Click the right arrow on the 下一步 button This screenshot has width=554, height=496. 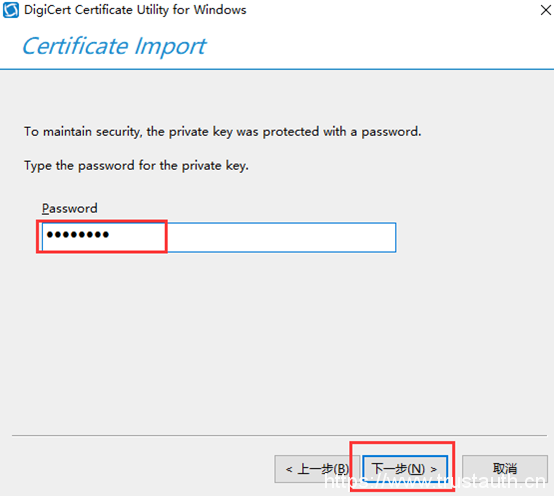(434, 469)
